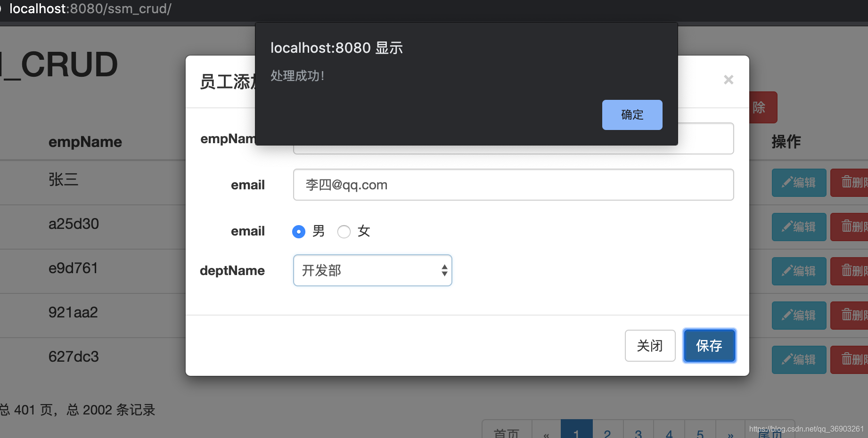Image resolution: width=868 pixels, height=438 pixels.
Task: Click the 921aa2 name cell
Action: pyautogui.click(x=73, y=312)
